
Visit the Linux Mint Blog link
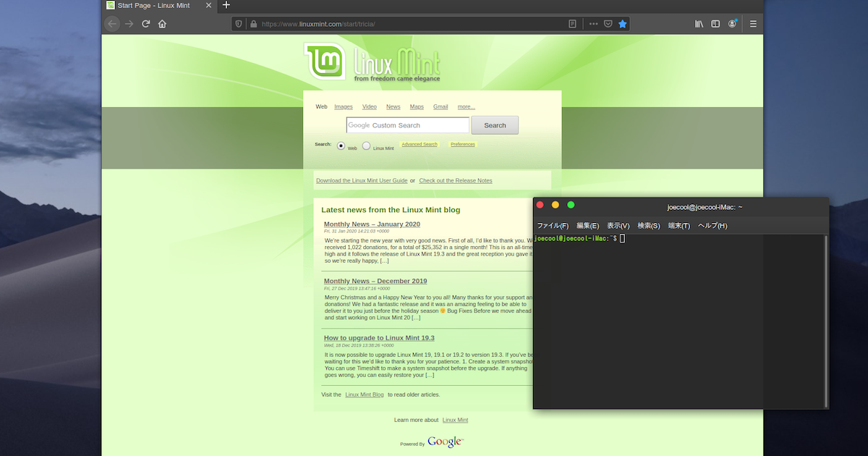365,394
